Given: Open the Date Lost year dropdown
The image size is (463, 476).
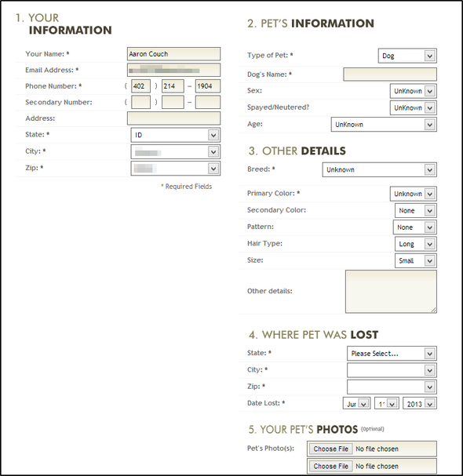Looking at the screenshot, I should point(420,403).
